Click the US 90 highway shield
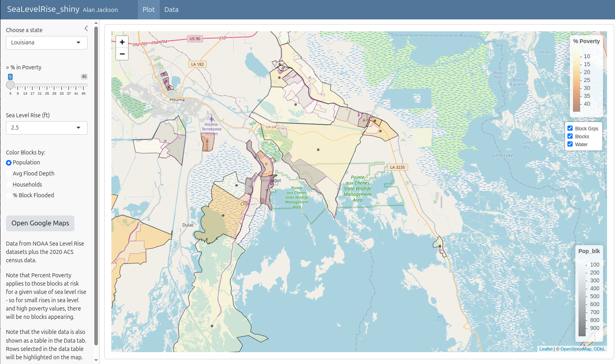Screen dimensions: 615x364 195,39
